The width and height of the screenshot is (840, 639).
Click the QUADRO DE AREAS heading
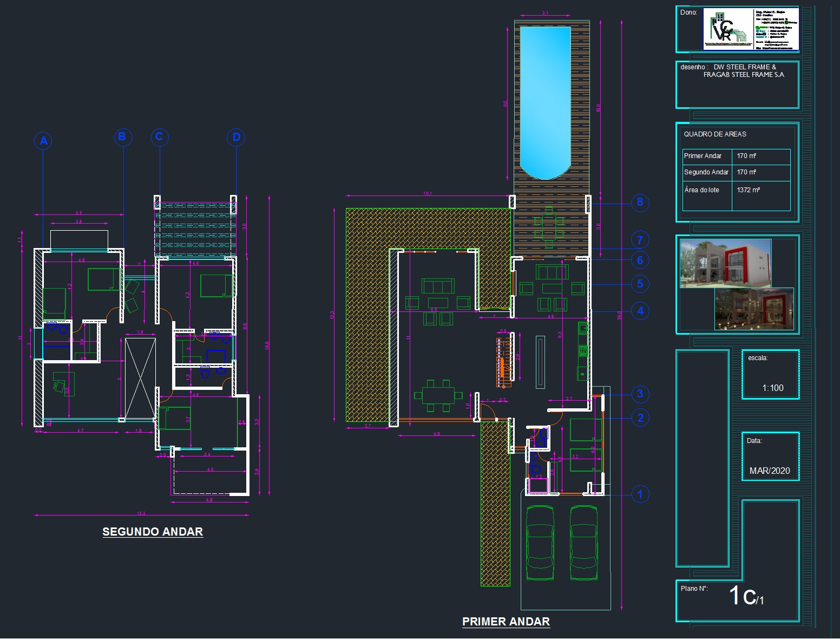click(714, 134)
